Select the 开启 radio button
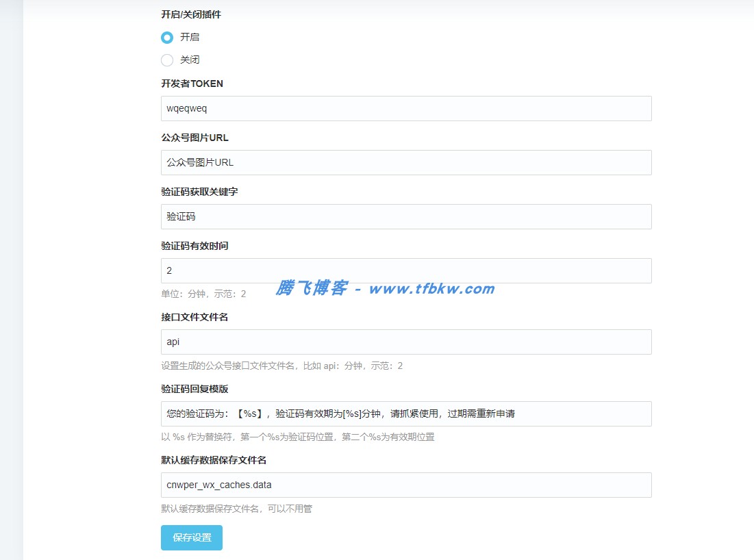 coord(166,37)
